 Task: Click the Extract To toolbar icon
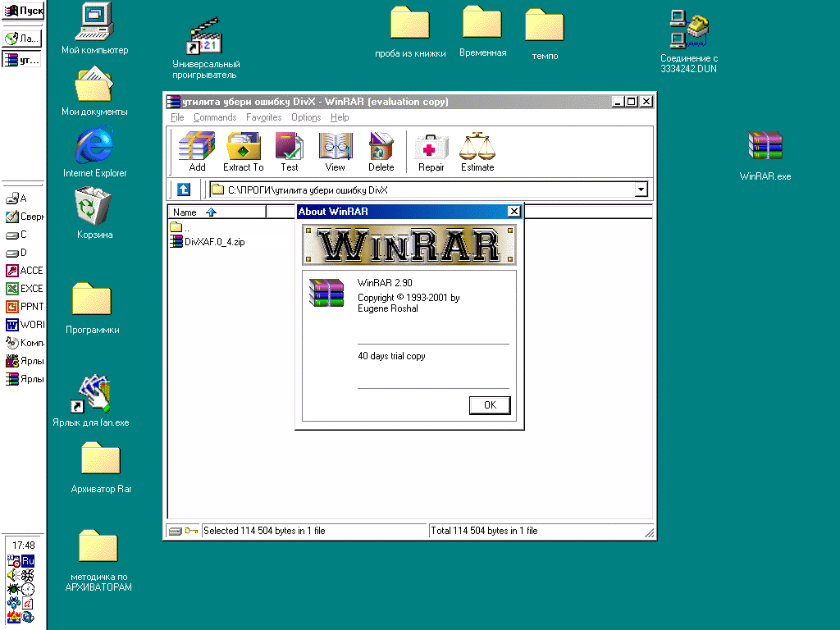243,152
